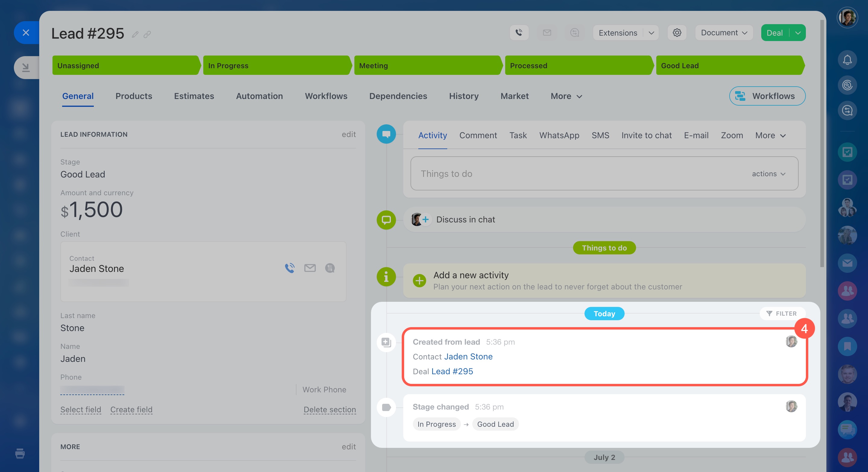Image resolution: width=868 pixels, height=472 pixels.
Task: Click the phone icon next to Jaden Stone
Action: (x=290, y=268)
